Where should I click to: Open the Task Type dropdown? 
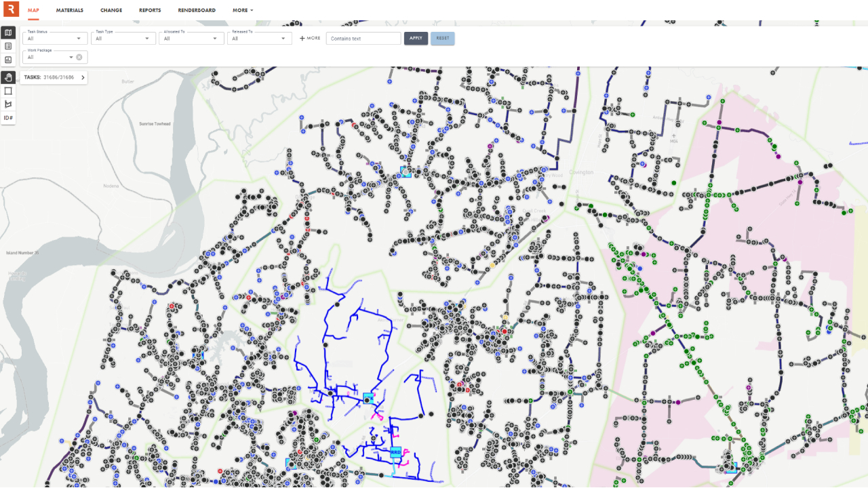click(x=123, y=38)
